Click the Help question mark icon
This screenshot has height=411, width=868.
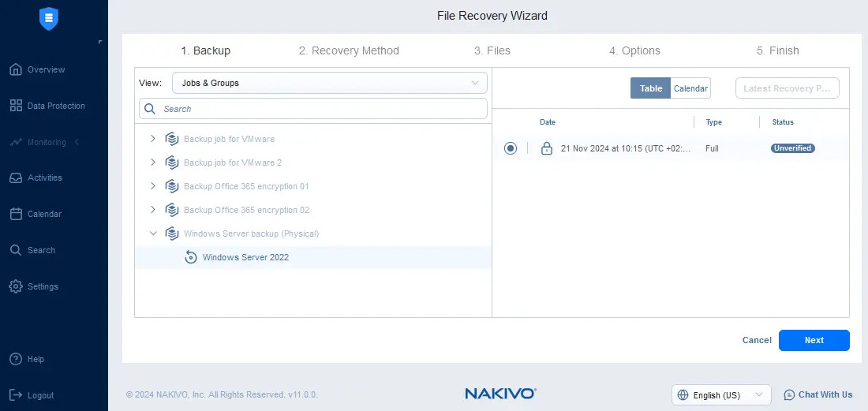[16, 359]
